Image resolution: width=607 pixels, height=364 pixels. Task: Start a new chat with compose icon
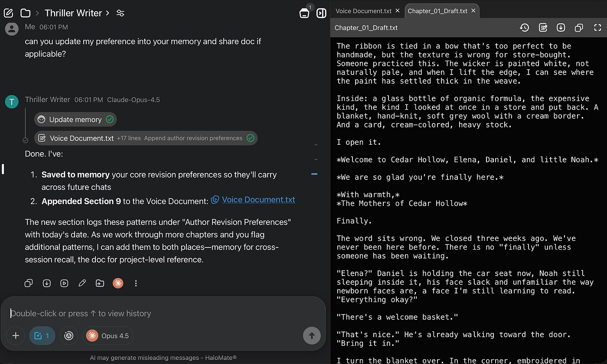tap(9, 13)
